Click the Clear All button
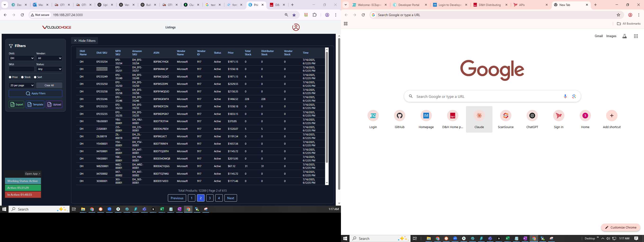644x242 pixels. [49, 85]
